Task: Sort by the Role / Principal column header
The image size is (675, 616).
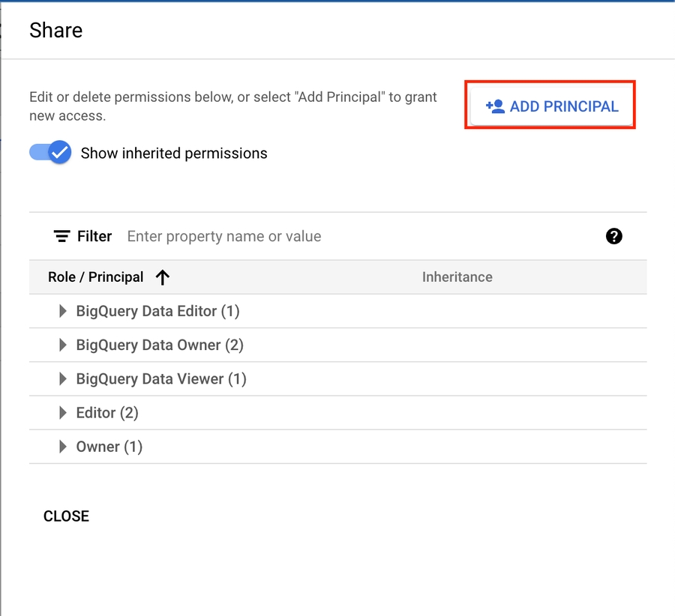Action: click(95, 277)
